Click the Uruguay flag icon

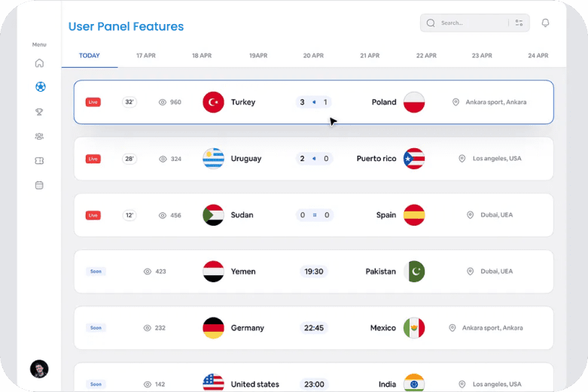[213, 159]
